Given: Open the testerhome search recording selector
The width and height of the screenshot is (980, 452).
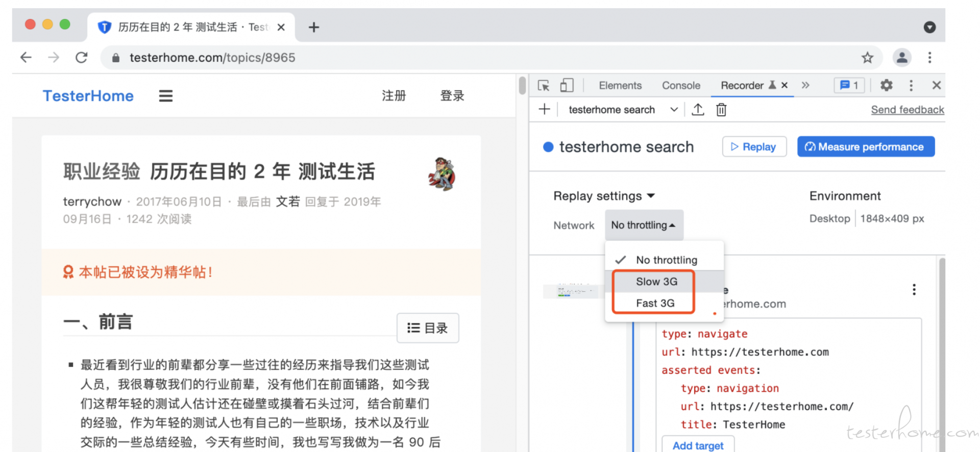Looking at the screenshot, I should (x=623, y=110).
